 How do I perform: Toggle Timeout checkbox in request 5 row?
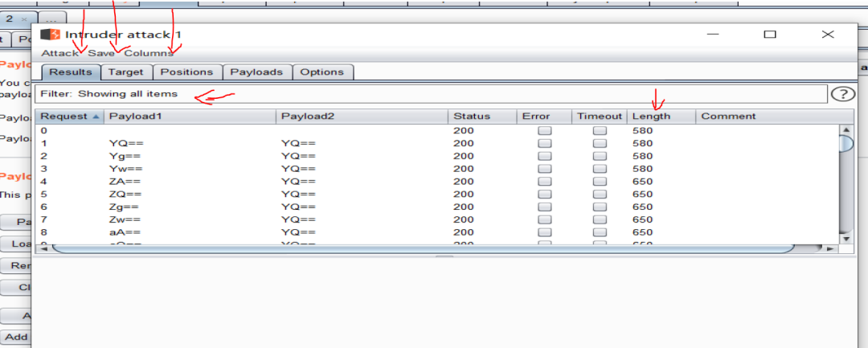click(600, 194)
